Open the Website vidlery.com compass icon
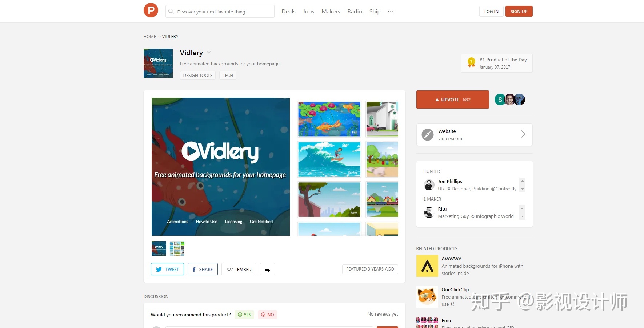This screenshot has width=644, height=328. click(428, 135)
